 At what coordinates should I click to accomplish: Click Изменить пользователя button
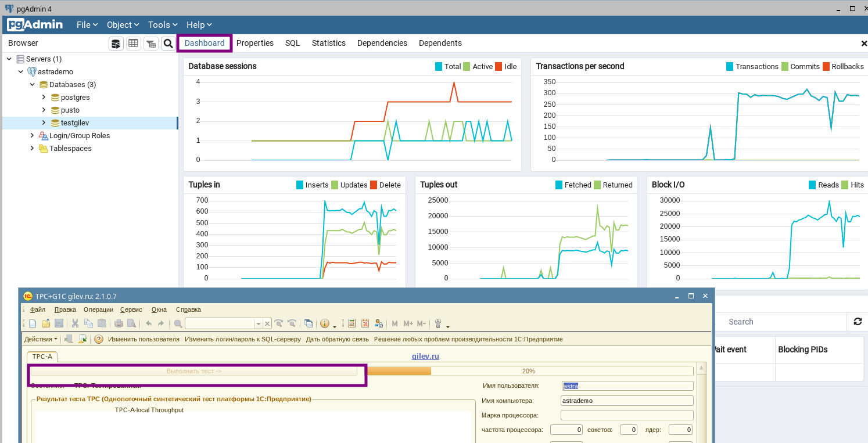144,339
